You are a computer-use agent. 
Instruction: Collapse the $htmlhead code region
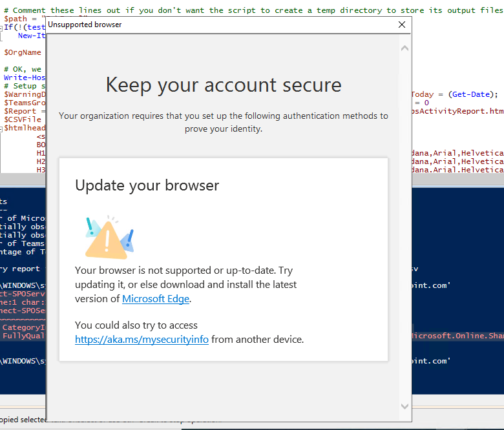[x=1, y=128]
